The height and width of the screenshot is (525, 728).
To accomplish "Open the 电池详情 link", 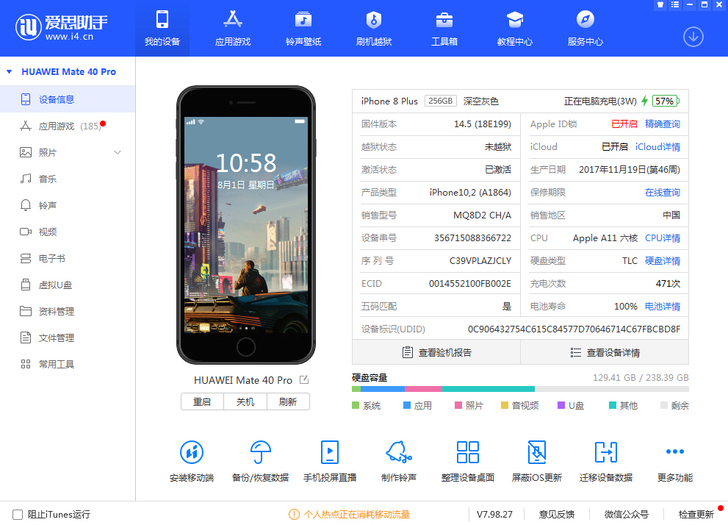I will click(663, 306).
